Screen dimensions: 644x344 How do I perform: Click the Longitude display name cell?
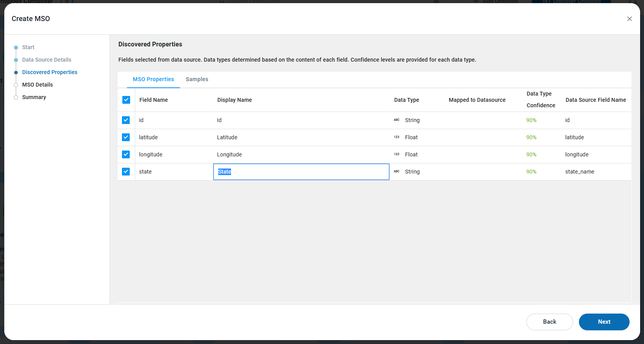[x=301, y=154]
